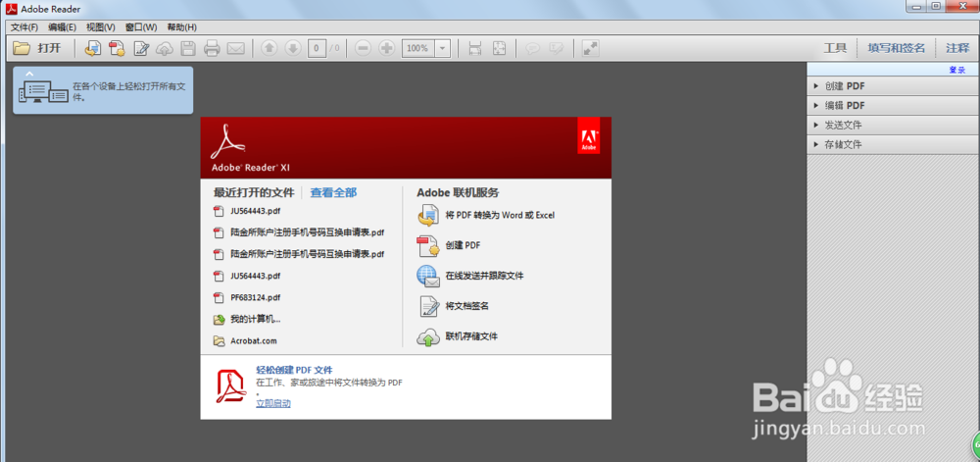Click the highlight text toolbar icon
This screenshot has height=462, width=980.
coord(557,48)
